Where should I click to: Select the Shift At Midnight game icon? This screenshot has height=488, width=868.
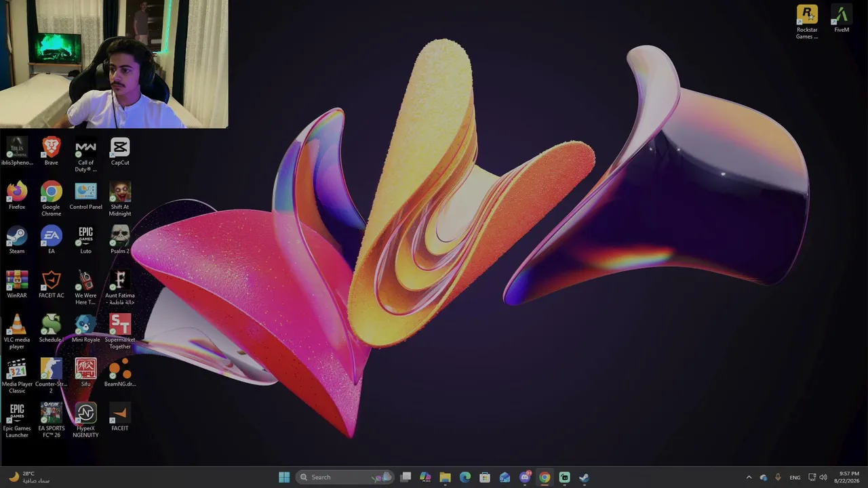(120, 199)
